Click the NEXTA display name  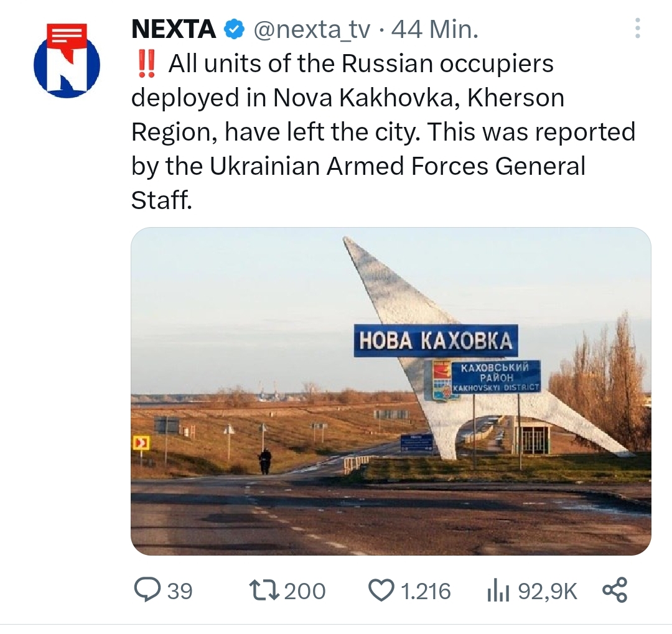[x=174, y=29]
